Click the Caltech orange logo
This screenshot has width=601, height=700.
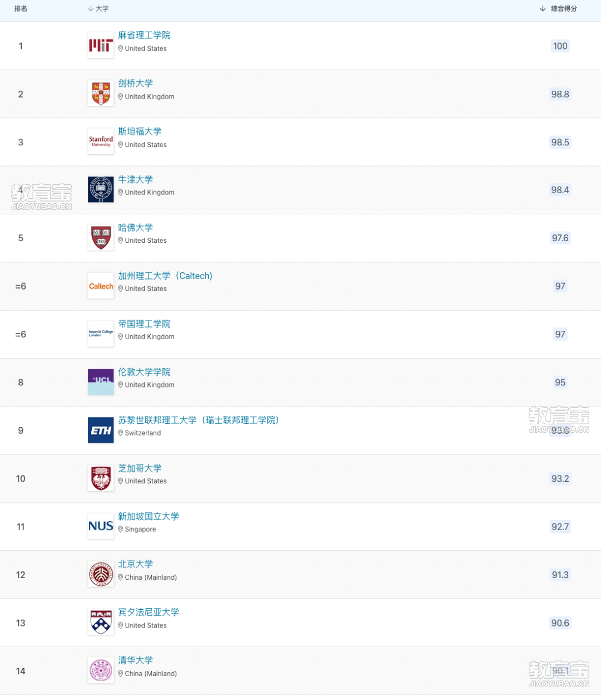101,286
